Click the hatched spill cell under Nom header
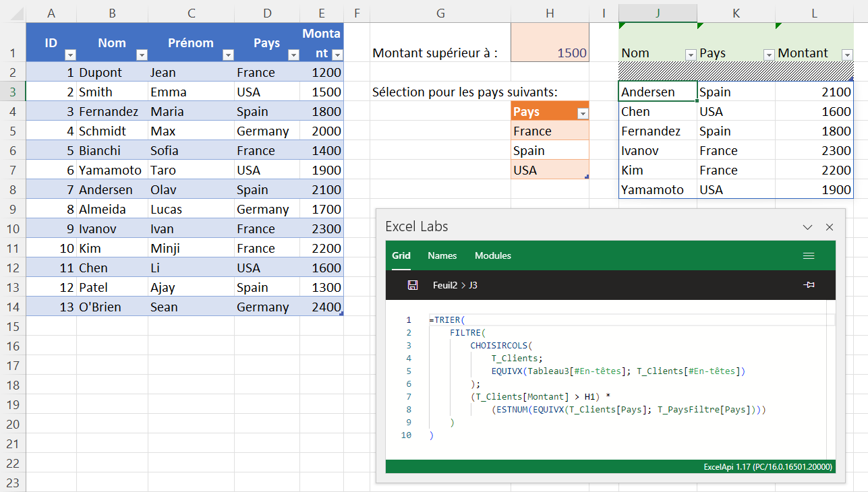This screenshot has width=868, height=492. 658,72
